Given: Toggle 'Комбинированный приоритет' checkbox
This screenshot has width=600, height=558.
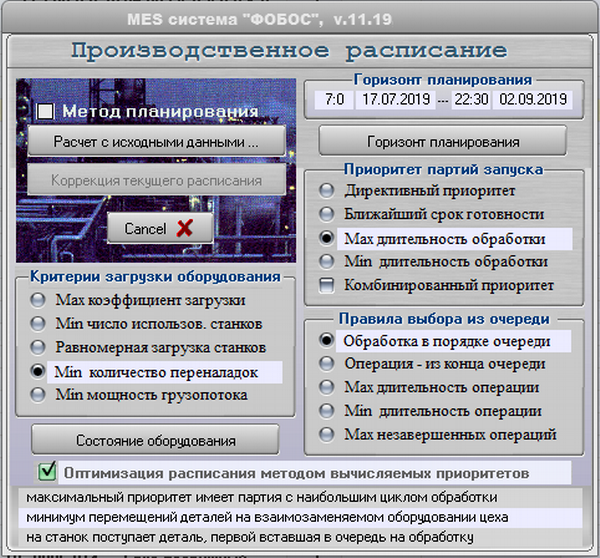Looking at the screenshot, I should [326, 286].
